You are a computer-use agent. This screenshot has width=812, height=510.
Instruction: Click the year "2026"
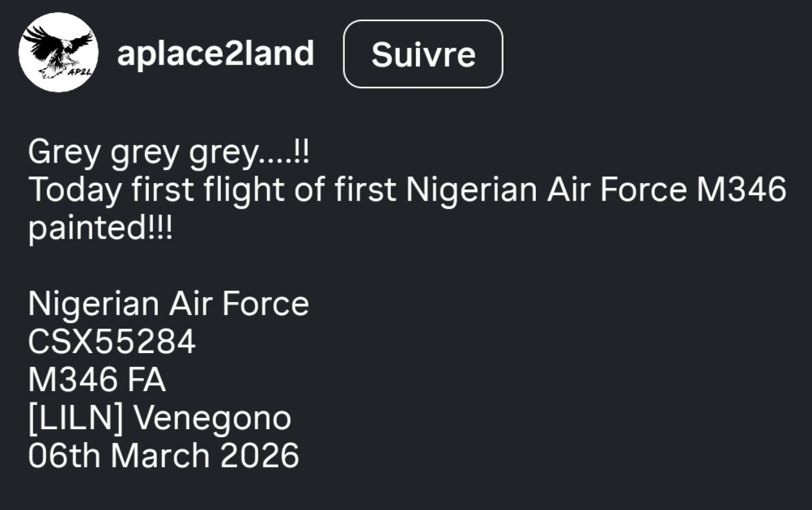pos(259,456)
